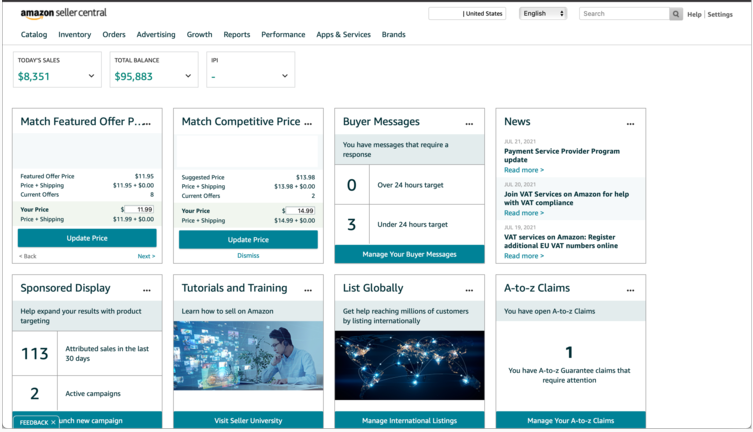
Task: Open the Orders menu
Action: click(x=114, y=35)
